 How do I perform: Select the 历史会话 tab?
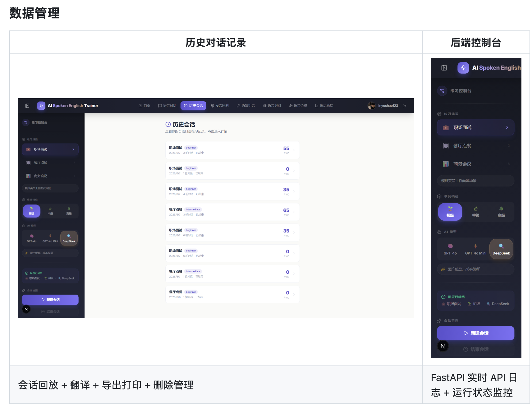point(193,106)
